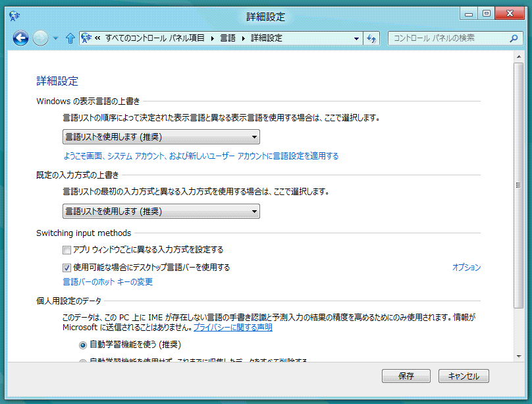Click the search magnifier icon
The height and width of the screenshot is (404, 532).
[514, 38]
